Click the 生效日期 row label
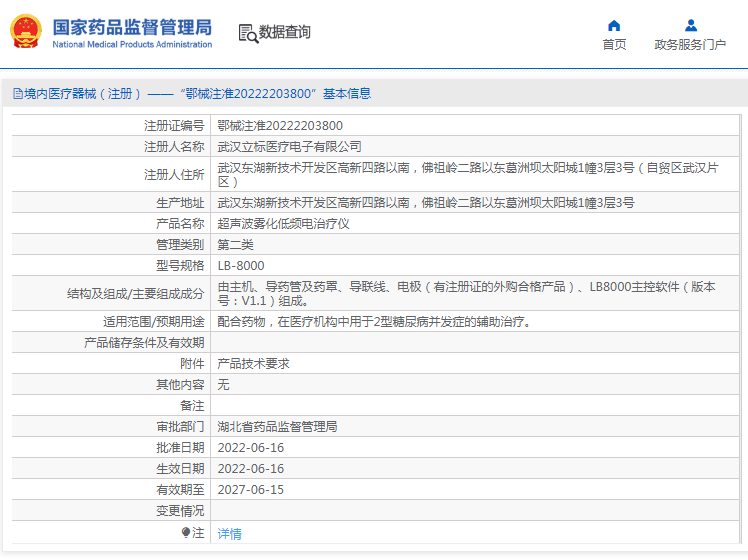Viewport: 748px width, 560px height. tap(180, 469)
